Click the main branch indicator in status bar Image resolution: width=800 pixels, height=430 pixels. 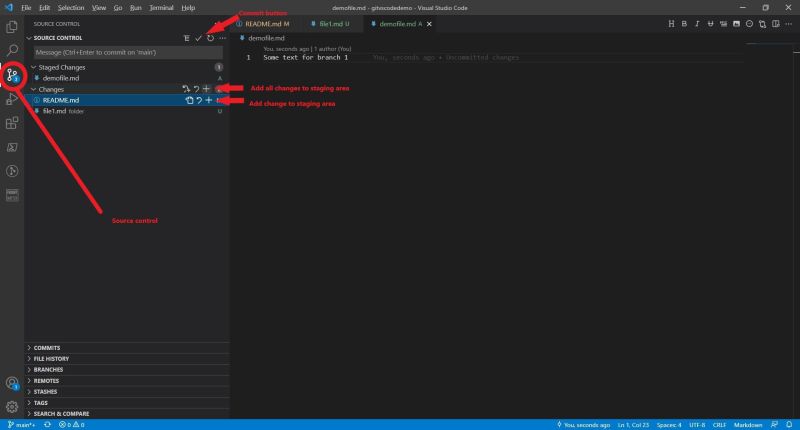tap(21, 424)
